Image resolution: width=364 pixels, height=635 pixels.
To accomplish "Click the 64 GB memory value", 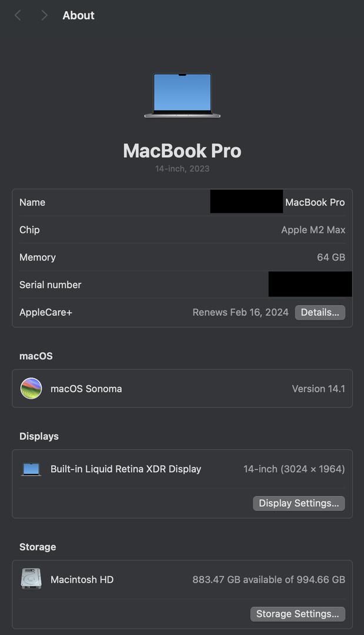I will click(x=330, y=258).
